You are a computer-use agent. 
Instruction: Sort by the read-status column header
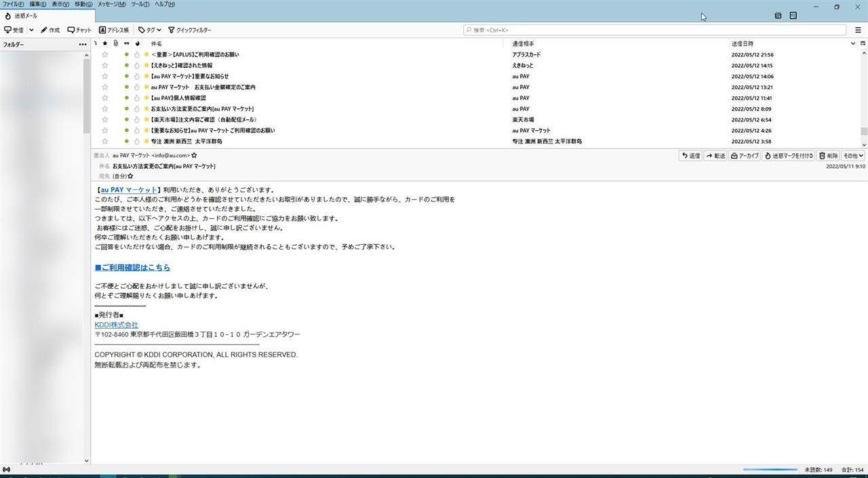(x=126, y=44)
